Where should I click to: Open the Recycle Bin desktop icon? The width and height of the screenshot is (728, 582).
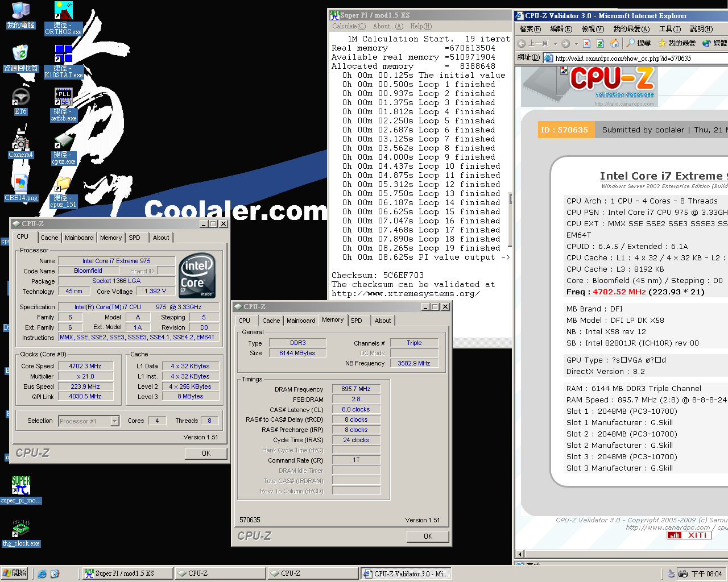coord(20,58)
